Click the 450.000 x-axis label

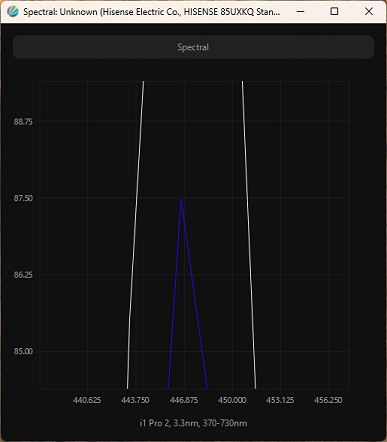(x=232, y=400)
